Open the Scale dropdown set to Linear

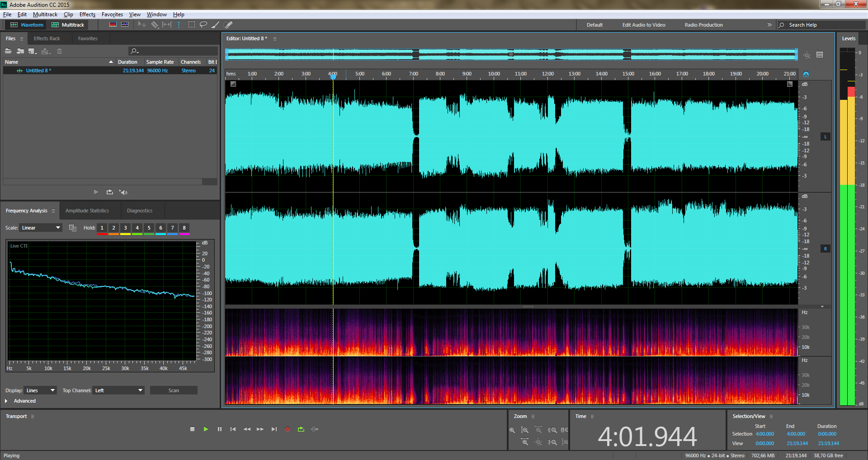(x=41, y=228)
